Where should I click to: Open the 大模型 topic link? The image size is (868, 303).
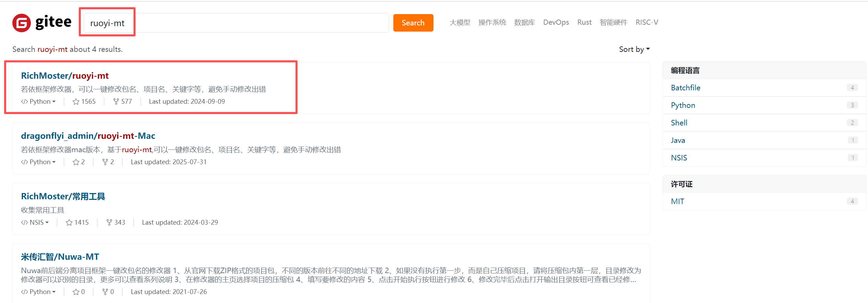460,22
